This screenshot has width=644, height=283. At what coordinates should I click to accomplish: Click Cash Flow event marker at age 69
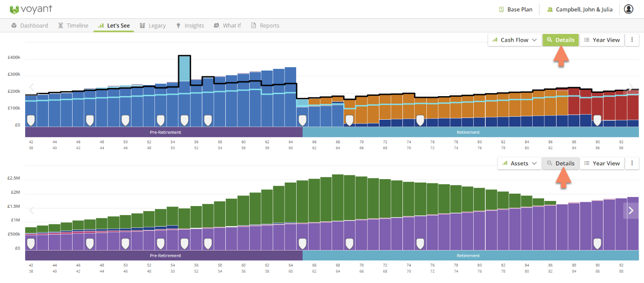(x=350, y=120)
